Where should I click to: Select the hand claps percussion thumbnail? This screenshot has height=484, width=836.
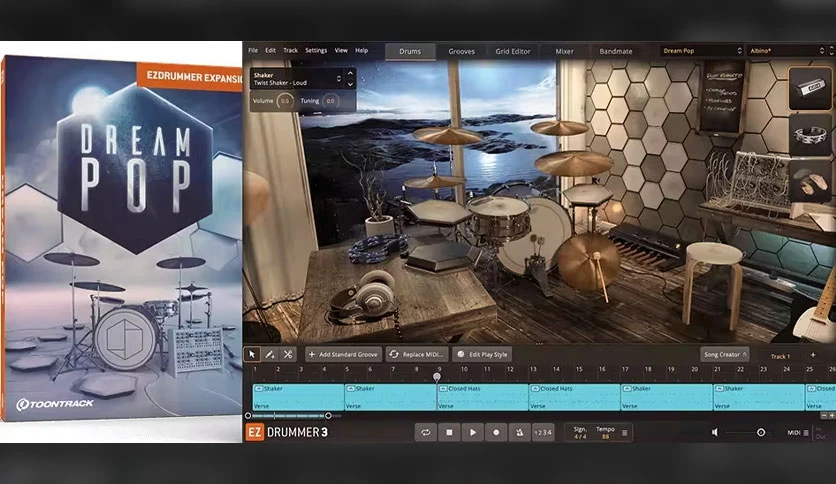(x=810, y=181)
